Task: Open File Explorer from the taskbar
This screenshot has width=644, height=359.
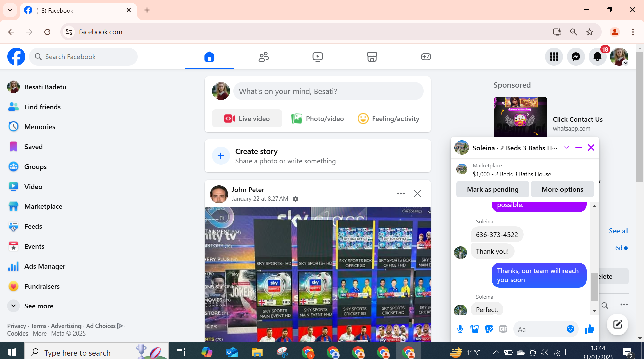Action: [257, 352]
